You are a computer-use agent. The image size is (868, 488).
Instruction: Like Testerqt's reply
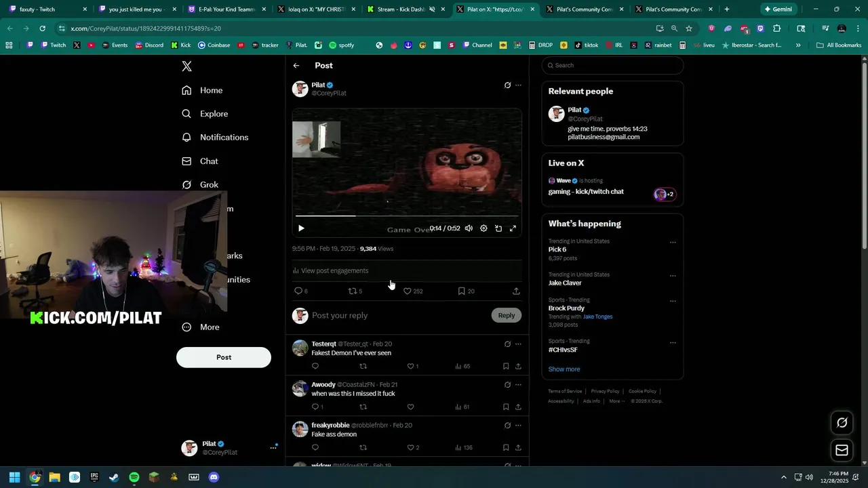tap(412, 366)
